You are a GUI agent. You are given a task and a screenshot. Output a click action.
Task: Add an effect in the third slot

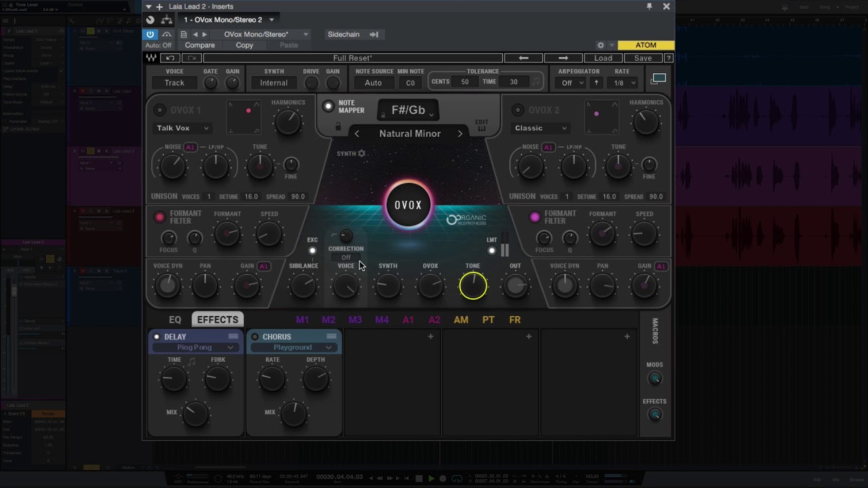[x=430, y=336]
